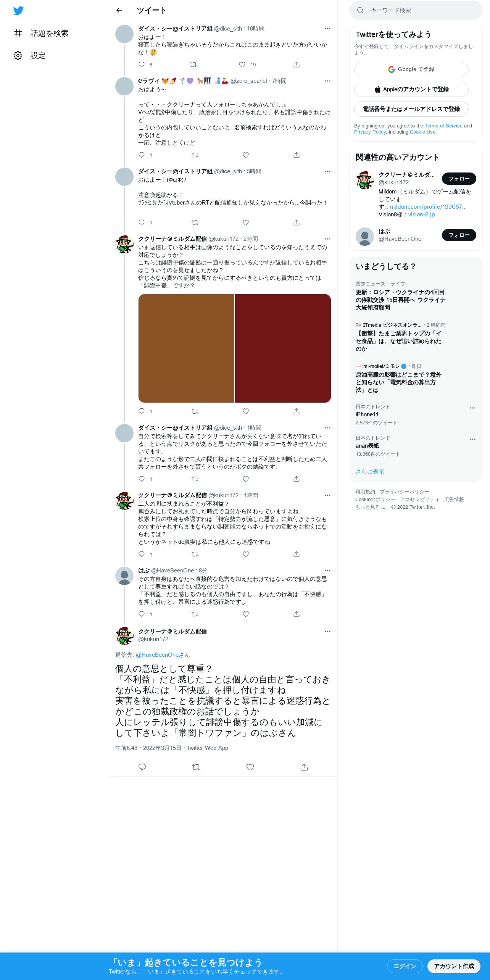490x980 pixels.
Task: Sign up with Google で登録
Action: (x=411, y=69)
